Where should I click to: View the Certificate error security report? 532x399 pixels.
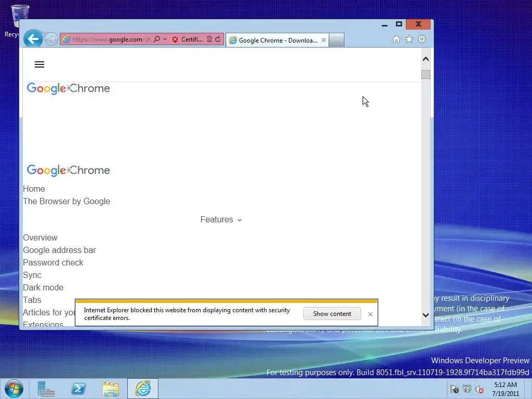pyautogui.click(x=187, y=39)
